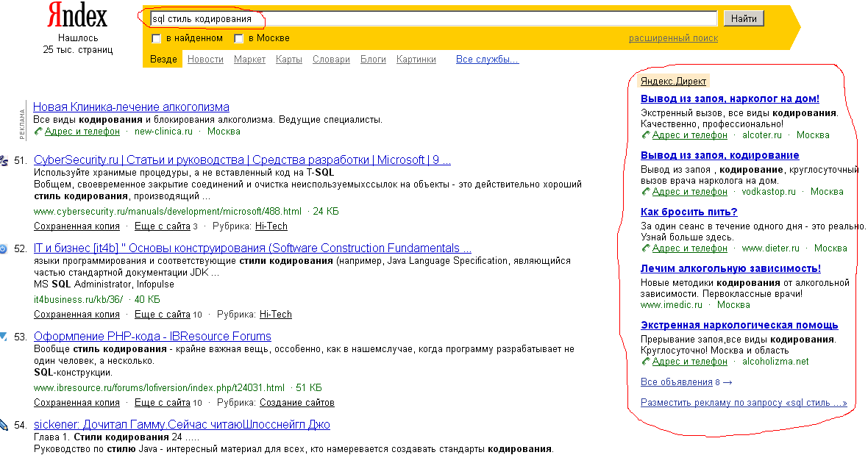The width and height of the screenshot is (868, 455).
Task: Click the "Найти" search button
Action: [x=744, y=19]
